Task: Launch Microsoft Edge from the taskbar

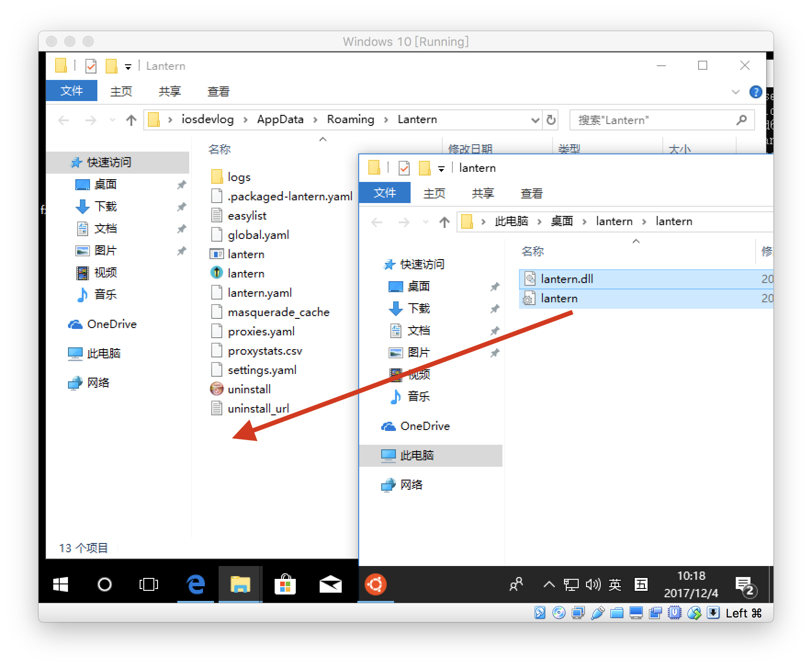Action: 196,584
